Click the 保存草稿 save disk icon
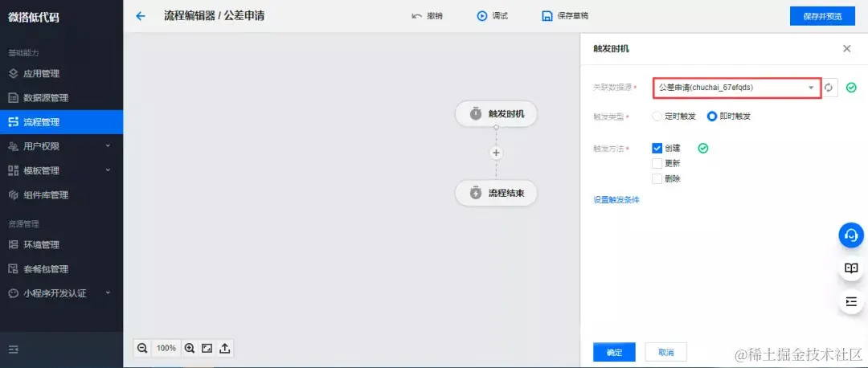Screen dimensions: 868x368 547,16
